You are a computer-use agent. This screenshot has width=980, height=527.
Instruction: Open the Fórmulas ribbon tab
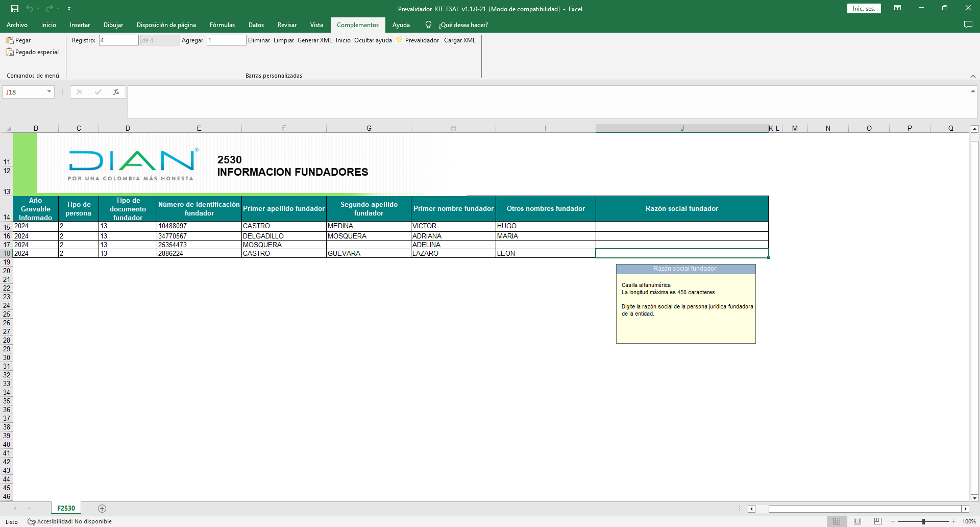click(x=222, y=25)
